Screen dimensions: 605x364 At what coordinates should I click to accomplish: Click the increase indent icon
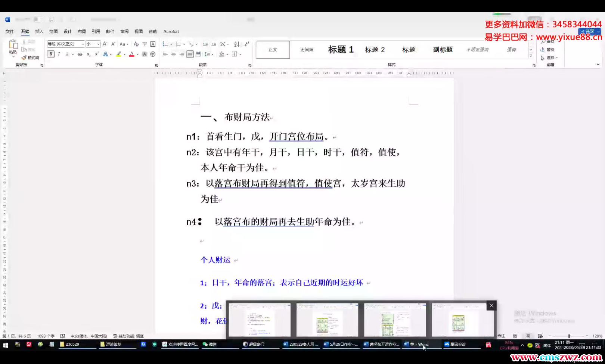click(x=214, y=44)
